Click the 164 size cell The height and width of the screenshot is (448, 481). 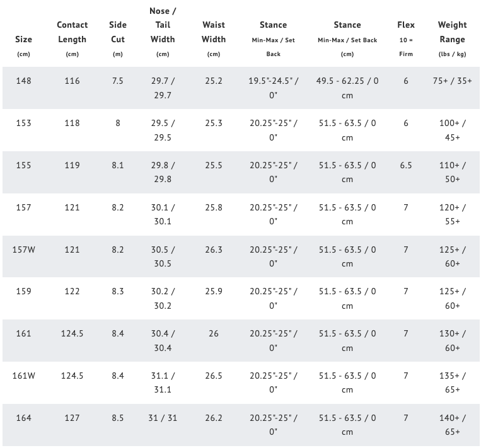click(x=23, y=418)
